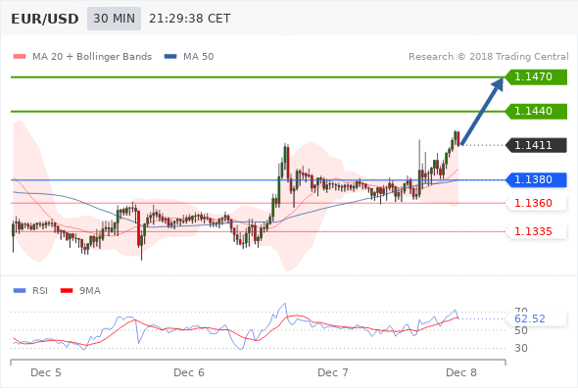Select the 1.1440 resistance price tag
This screenshot has width=578, height=392.
click(536, 111)
